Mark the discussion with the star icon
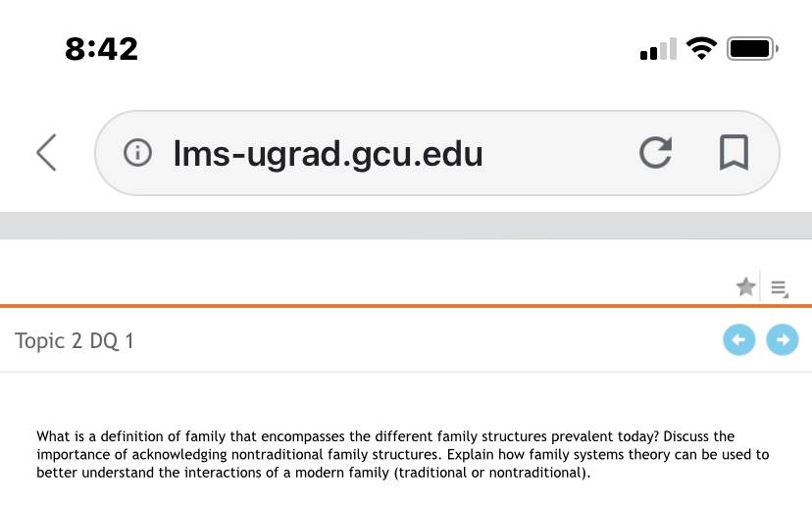This screenshot has width=812, height=505. 745,286
